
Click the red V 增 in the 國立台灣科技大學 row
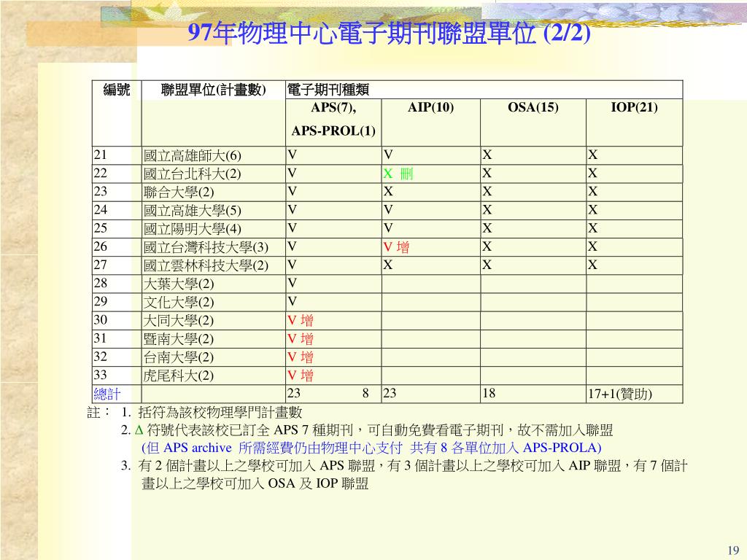tap(396, 246)
